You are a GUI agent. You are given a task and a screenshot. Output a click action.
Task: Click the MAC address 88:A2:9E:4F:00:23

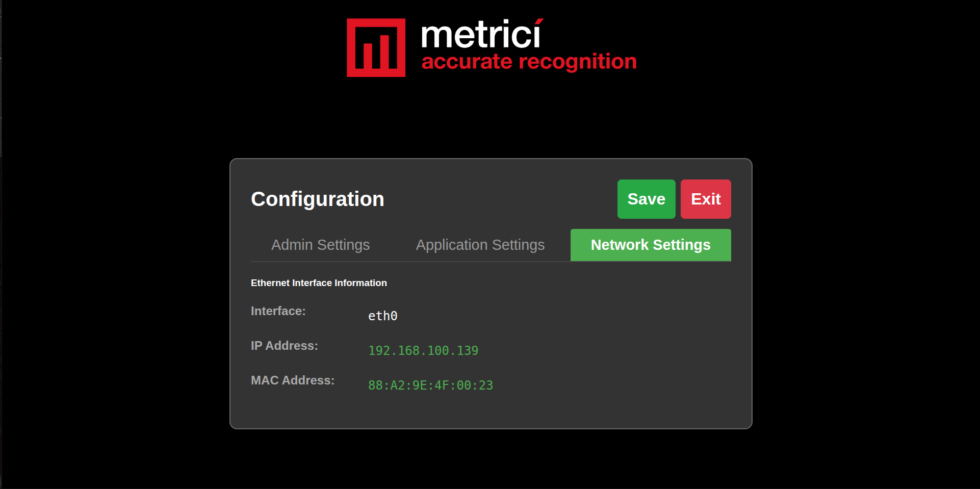431,385
